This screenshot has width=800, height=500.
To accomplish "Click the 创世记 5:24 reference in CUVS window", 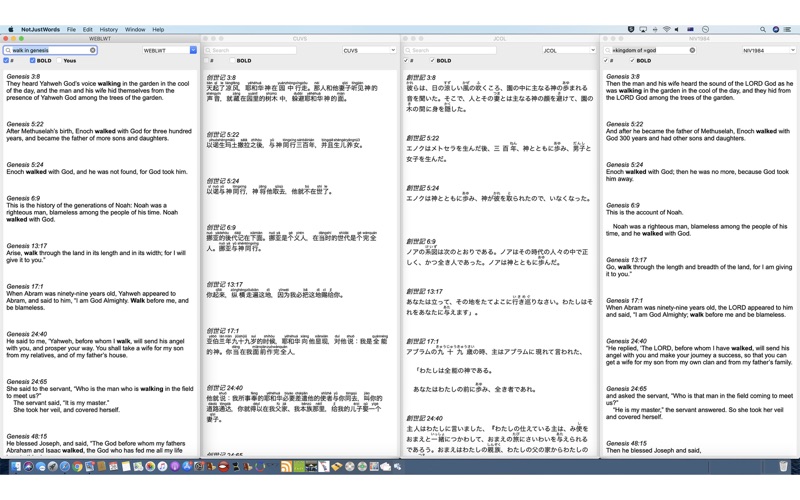I will point(223,181).
